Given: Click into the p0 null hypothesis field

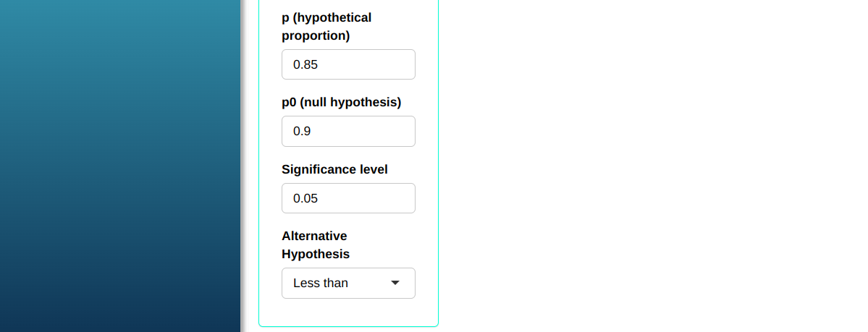Looking at the screenshot, I should (348, 131).
